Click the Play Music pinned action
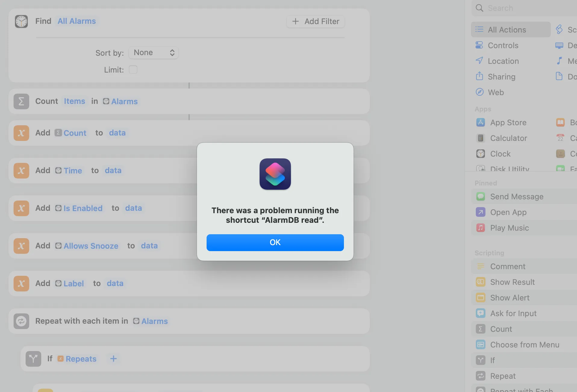Image resolution: width=577 pixels, height=392 pixels. (524, 228)
